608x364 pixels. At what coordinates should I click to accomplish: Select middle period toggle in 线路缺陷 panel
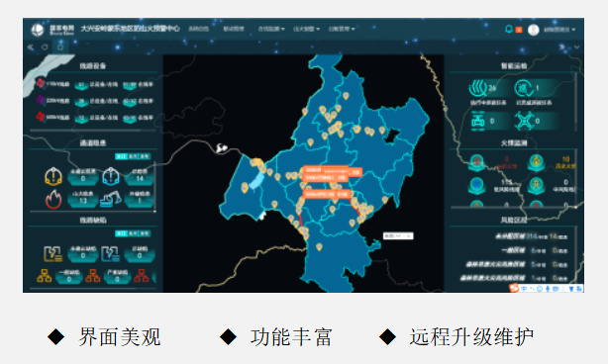click(133, 233)
